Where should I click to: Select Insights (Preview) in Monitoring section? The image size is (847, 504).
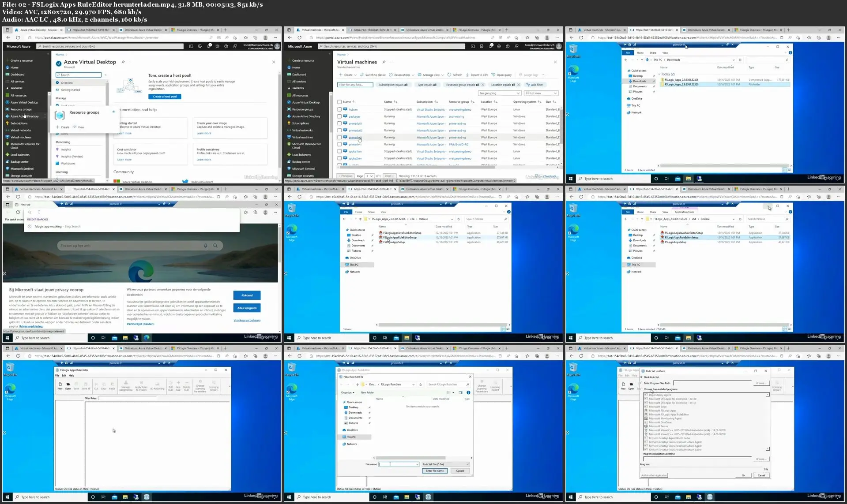coord(72,157)
